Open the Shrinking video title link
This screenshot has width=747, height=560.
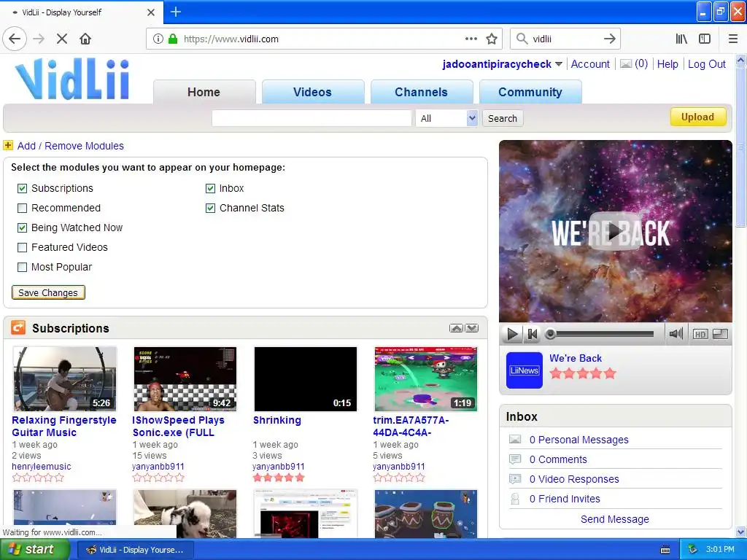276,420
